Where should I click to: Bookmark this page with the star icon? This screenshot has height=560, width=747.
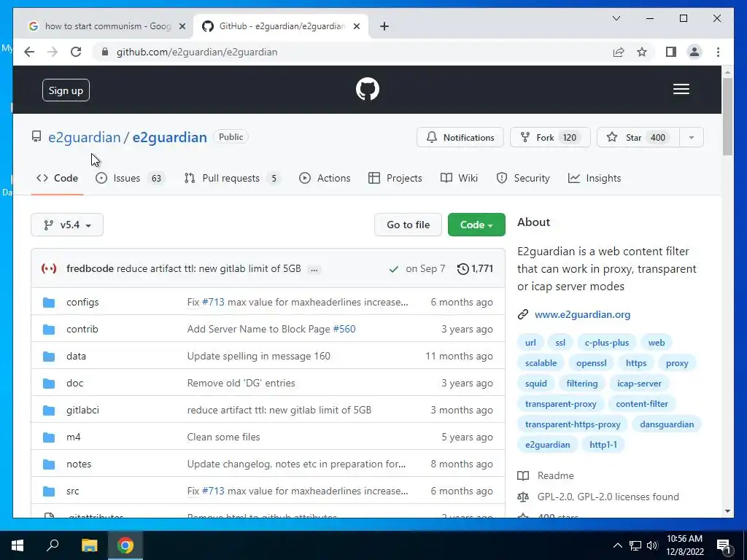(642, 52)
